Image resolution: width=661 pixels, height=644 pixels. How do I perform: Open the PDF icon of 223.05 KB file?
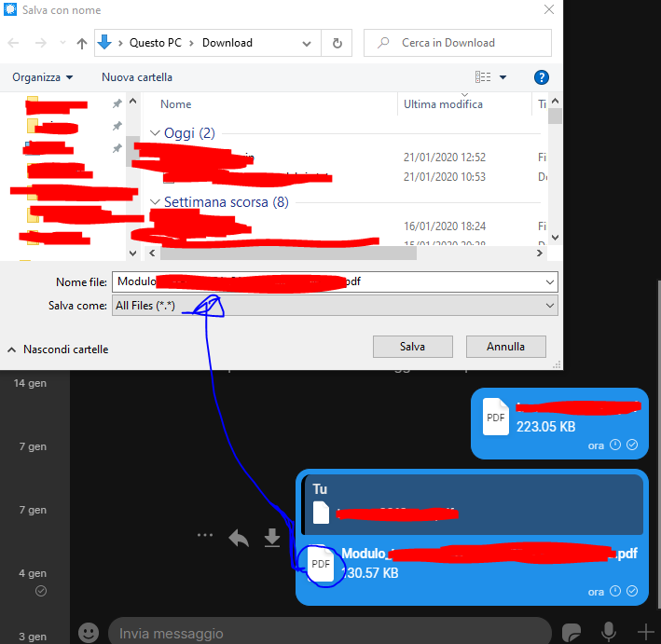(x=496, y=417)
